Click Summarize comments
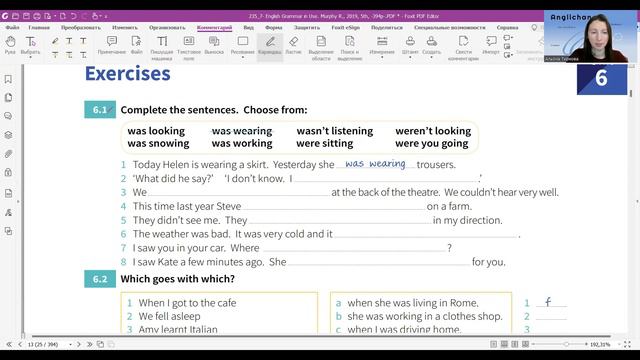Image resolution: width=640 pixels, height=360 pixels. pos(463,47)
